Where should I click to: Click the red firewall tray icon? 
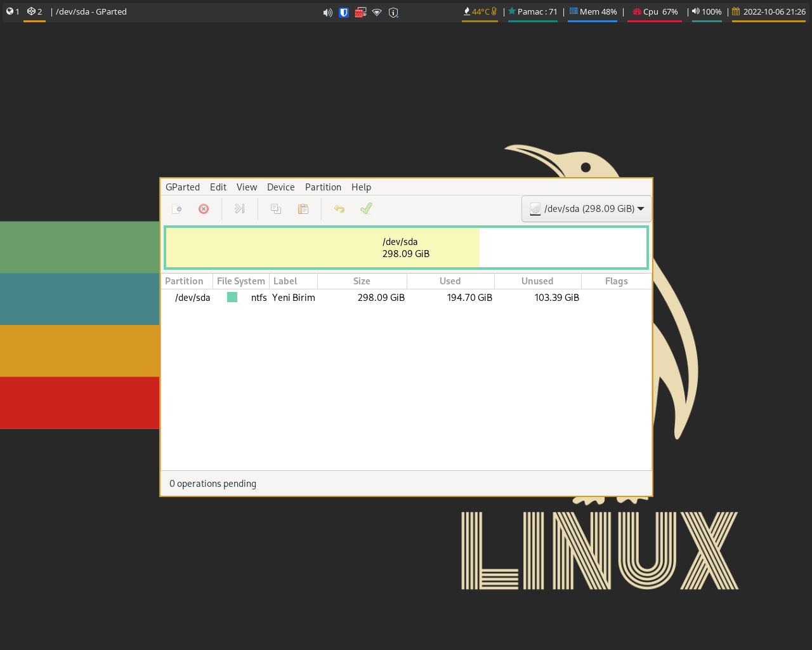pyautogui.click(x=360, y=12)
